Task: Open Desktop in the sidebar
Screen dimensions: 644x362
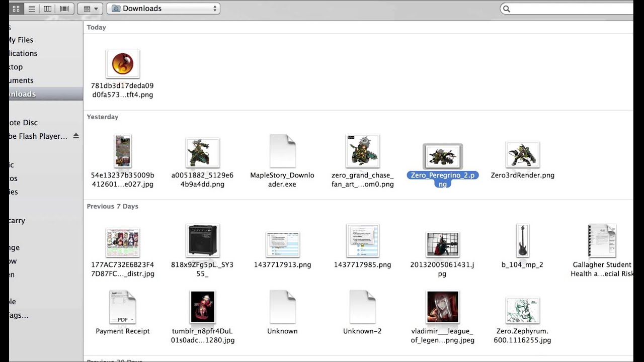Action: click(46, 67)
